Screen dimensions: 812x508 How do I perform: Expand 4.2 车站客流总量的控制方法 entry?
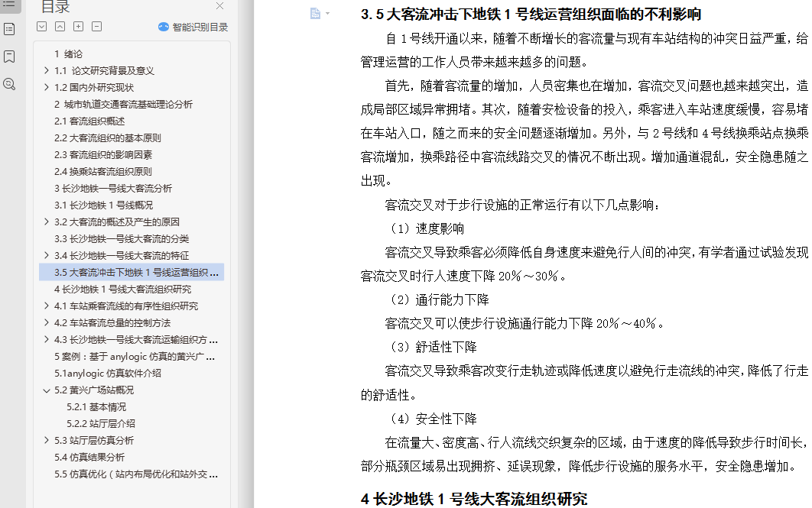pyautogui.click(x=47, y=323)
